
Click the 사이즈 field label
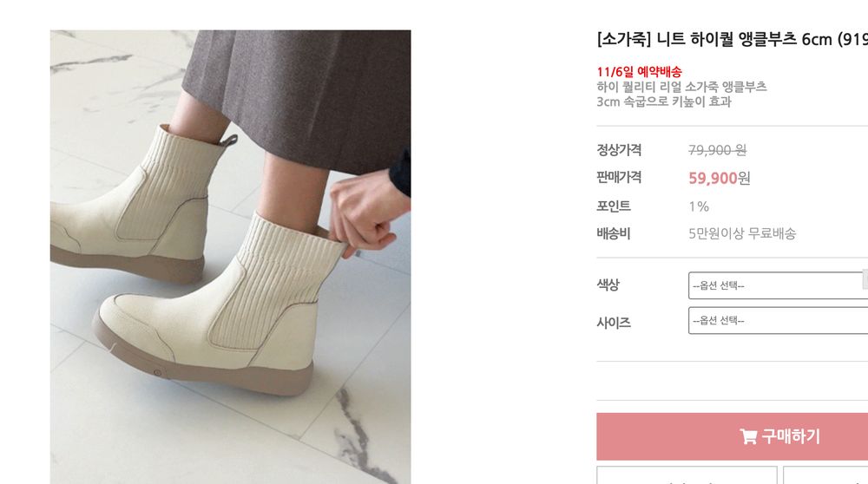[x=614, y=323]
